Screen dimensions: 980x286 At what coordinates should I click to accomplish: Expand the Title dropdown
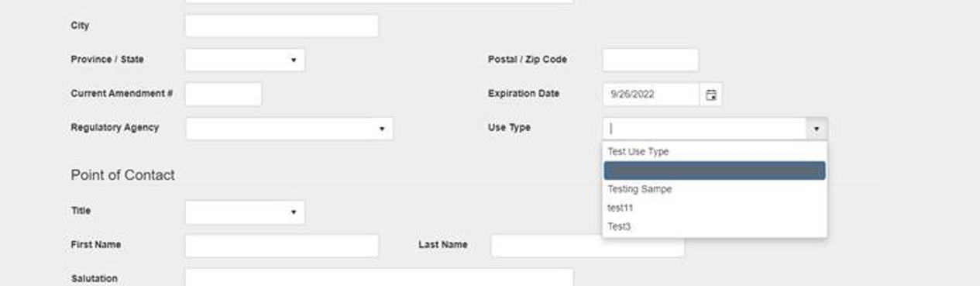click(x=245, y=212)
